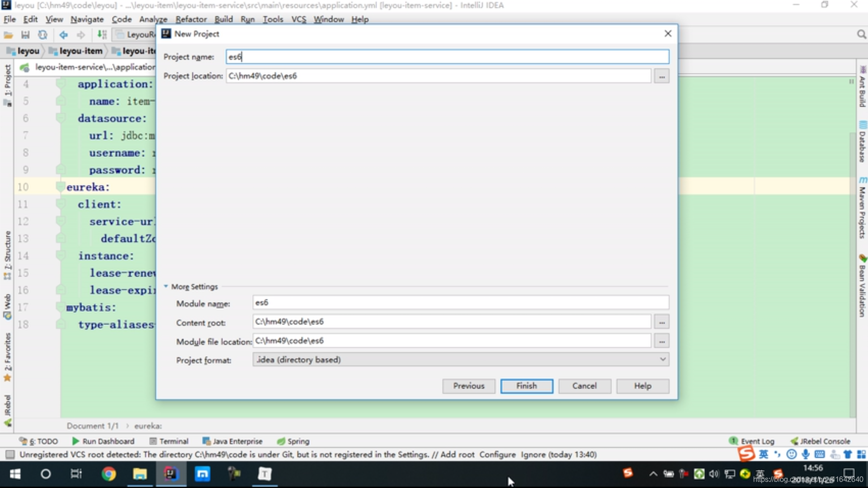Click the leyou-item breadcrumb

point(76,51)
